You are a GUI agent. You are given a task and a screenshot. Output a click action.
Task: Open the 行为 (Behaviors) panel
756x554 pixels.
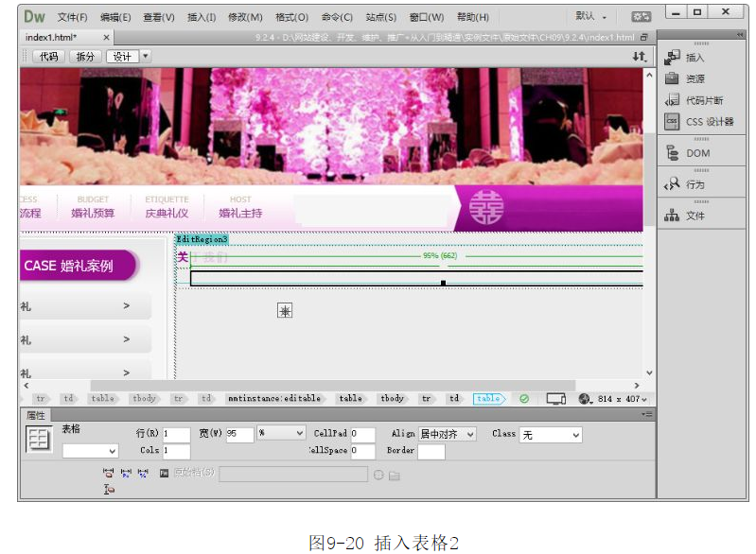[694, 184]
